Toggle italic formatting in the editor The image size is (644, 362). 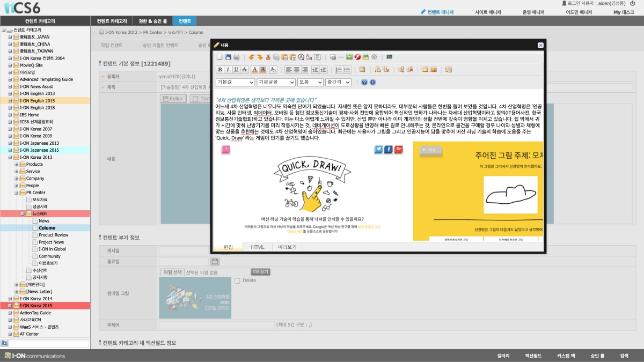point(228,69)
